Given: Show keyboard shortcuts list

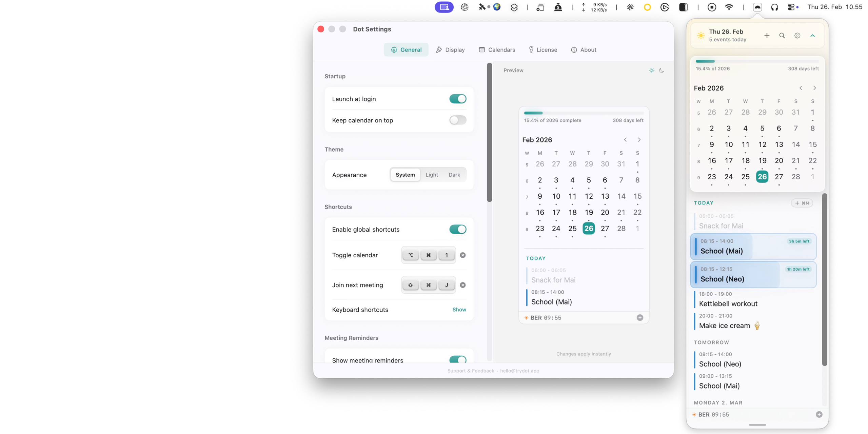Looking at the screenshot, I should (459, 310).
